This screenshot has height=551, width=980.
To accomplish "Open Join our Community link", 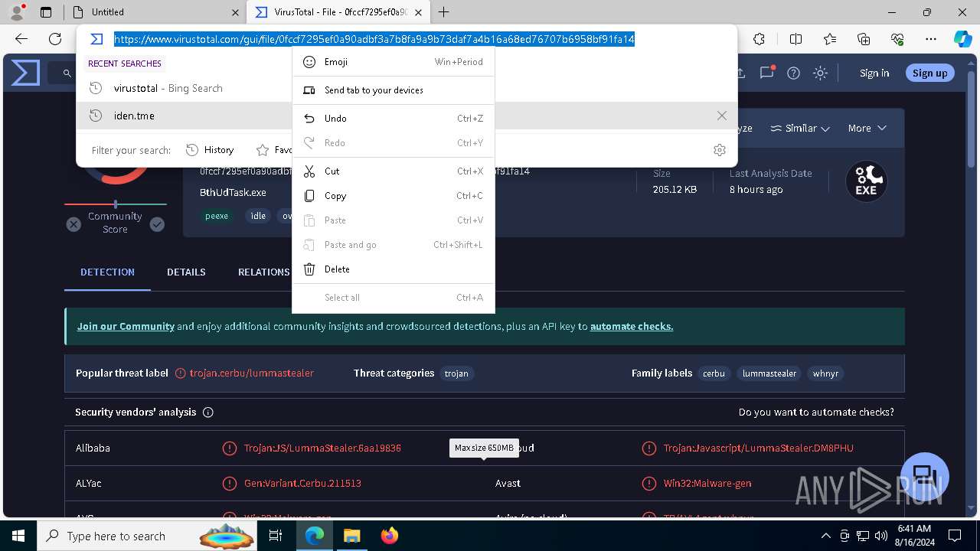I will 126,326.
